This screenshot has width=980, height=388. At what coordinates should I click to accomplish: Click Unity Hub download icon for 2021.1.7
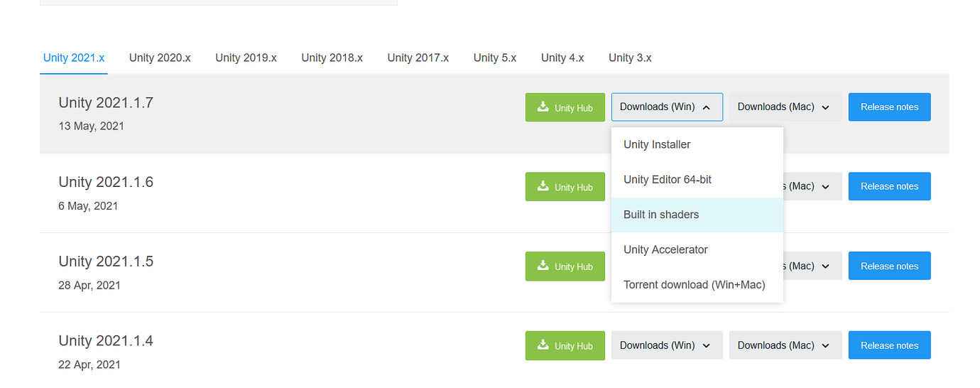(x=543, y=107)
